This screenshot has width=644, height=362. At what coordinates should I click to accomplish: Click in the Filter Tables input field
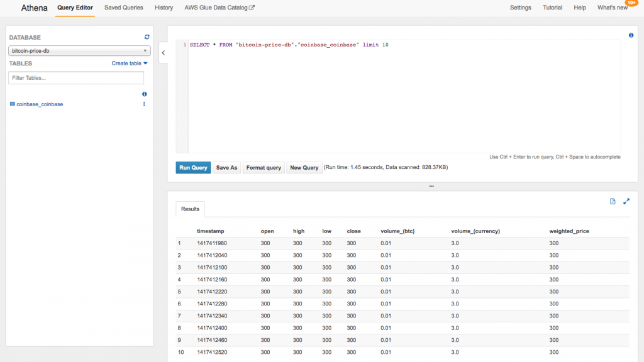coord(76,78)
